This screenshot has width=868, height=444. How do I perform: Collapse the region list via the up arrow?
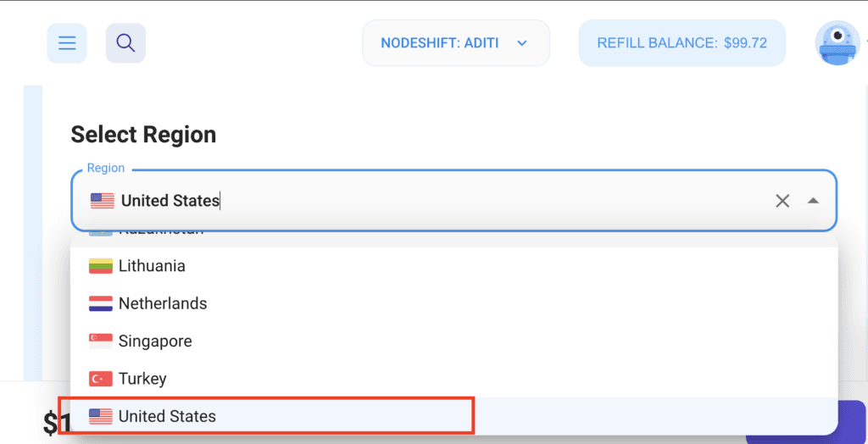click(x=813, y=201)
